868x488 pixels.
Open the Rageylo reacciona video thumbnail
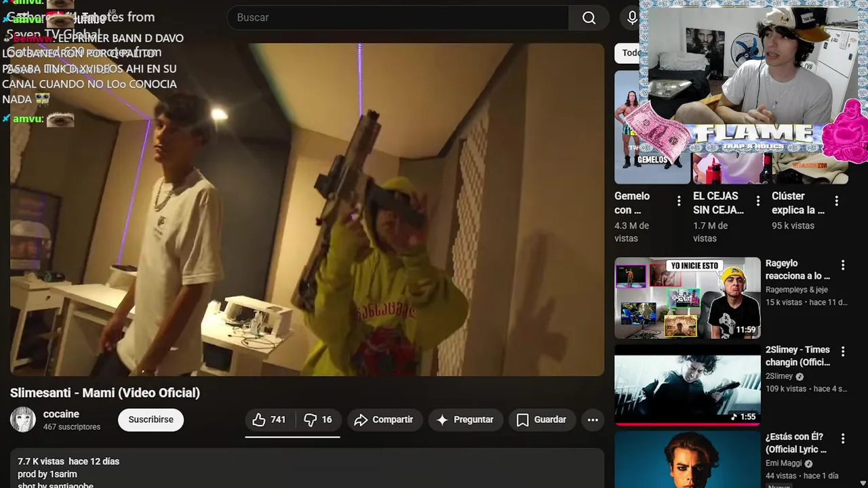688,298
